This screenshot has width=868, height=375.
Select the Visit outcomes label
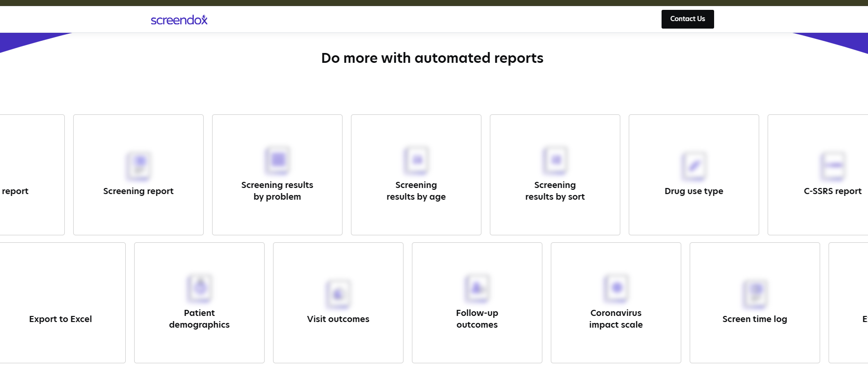tap(338, 319)
